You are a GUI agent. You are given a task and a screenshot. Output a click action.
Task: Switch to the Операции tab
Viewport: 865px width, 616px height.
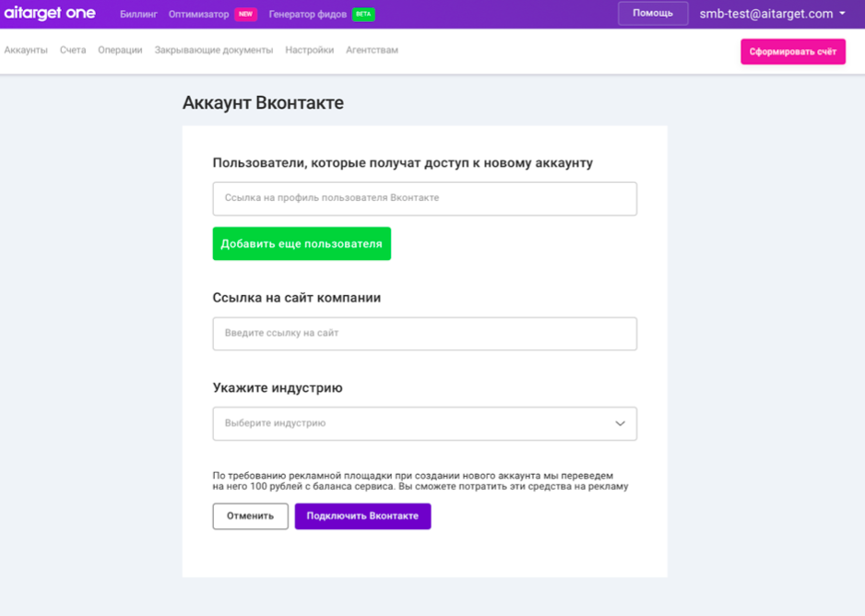(x=120, y=50)
